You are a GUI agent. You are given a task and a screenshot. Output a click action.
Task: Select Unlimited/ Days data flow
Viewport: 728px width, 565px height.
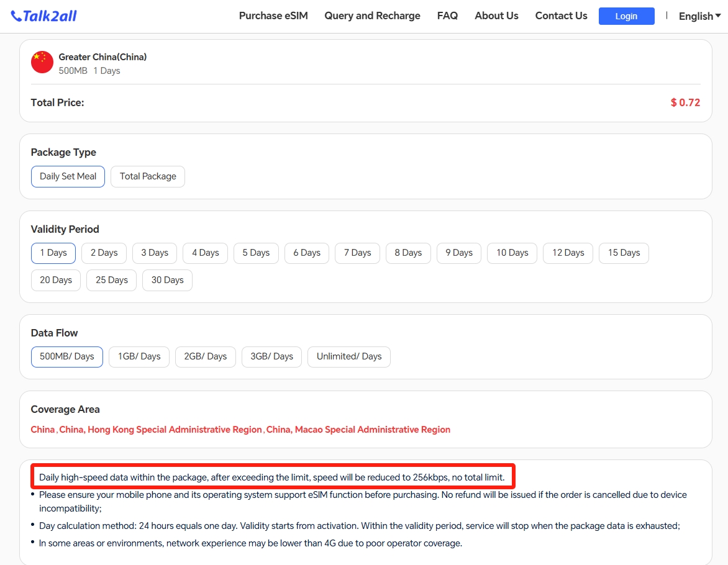tap(349, 356)
